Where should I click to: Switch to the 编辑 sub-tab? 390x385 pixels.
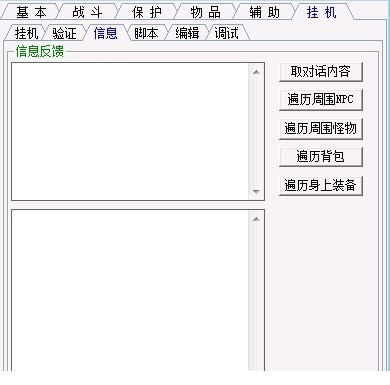[187, 33]
